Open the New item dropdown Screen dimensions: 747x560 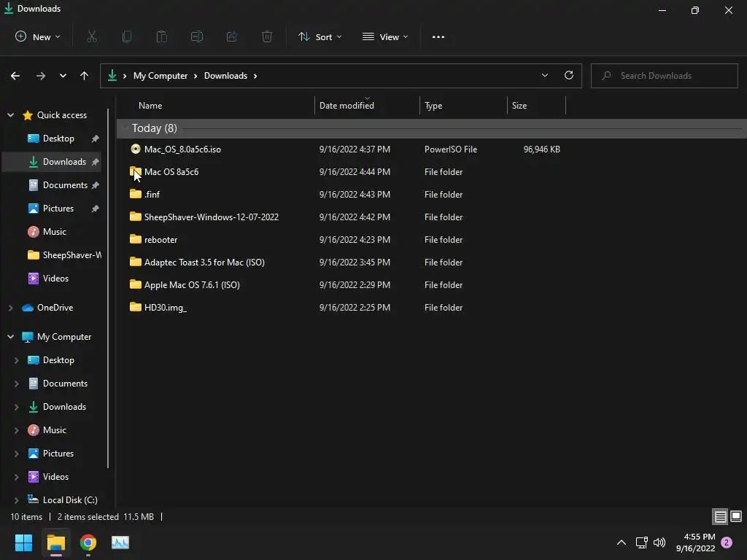38,36
